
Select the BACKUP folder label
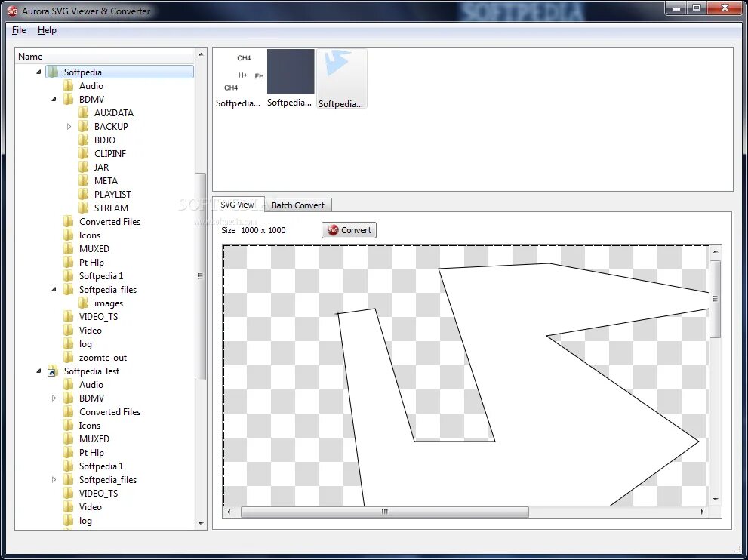(111, 126)
